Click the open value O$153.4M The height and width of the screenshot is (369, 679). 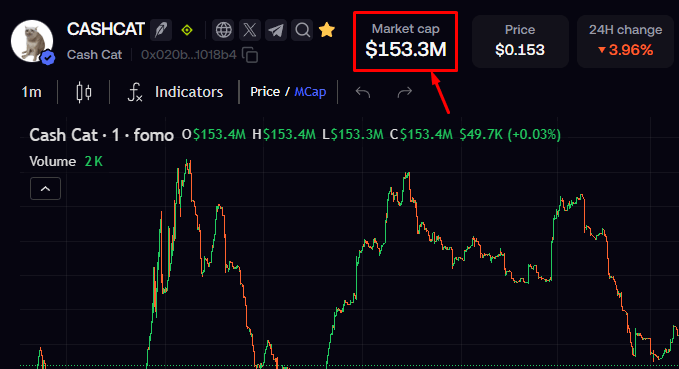[x=214, y=135]
